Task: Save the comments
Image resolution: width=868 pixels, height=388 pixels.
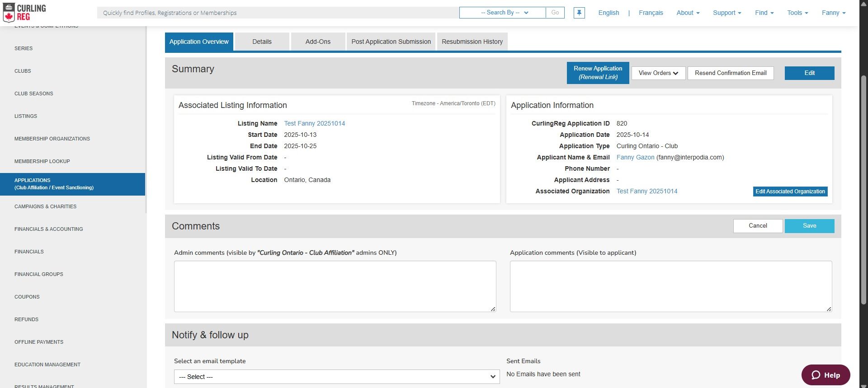Action: pos(809,226)
